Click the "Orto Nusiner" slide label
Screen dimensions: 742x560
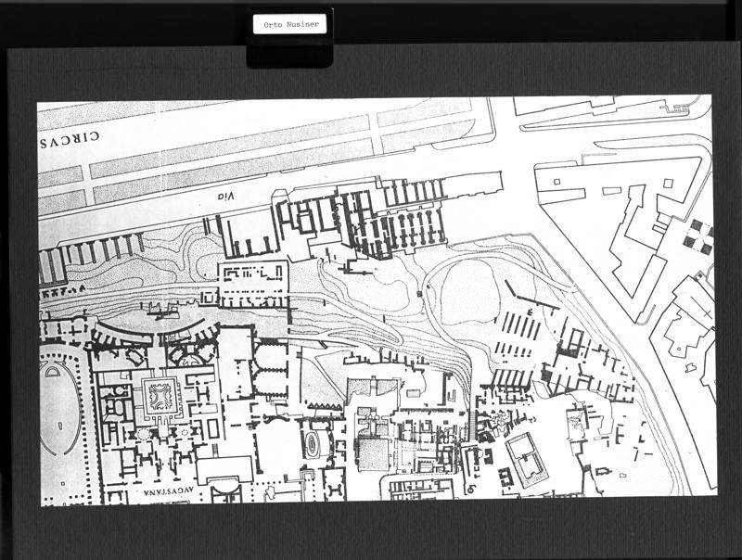[289, 24]
